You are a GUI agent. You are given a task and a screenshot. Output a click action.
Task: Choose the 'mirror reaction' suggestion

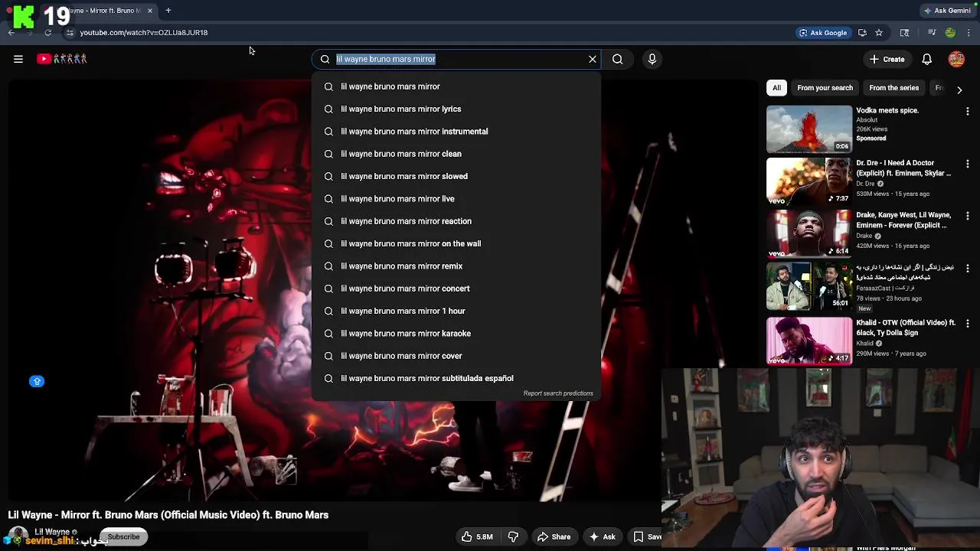point(456,221)
